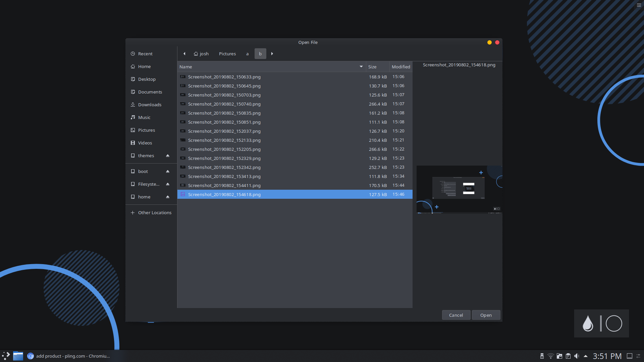Open the Videos folder shortcut
Viewport: 644px width, 362px height.
[151, 143]
